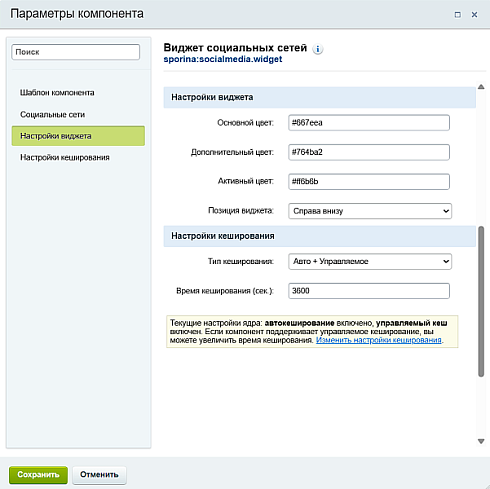Open the 'Позиция виджета' dropdown
Screen dimensions: 490x489
[x=370, y=211]
